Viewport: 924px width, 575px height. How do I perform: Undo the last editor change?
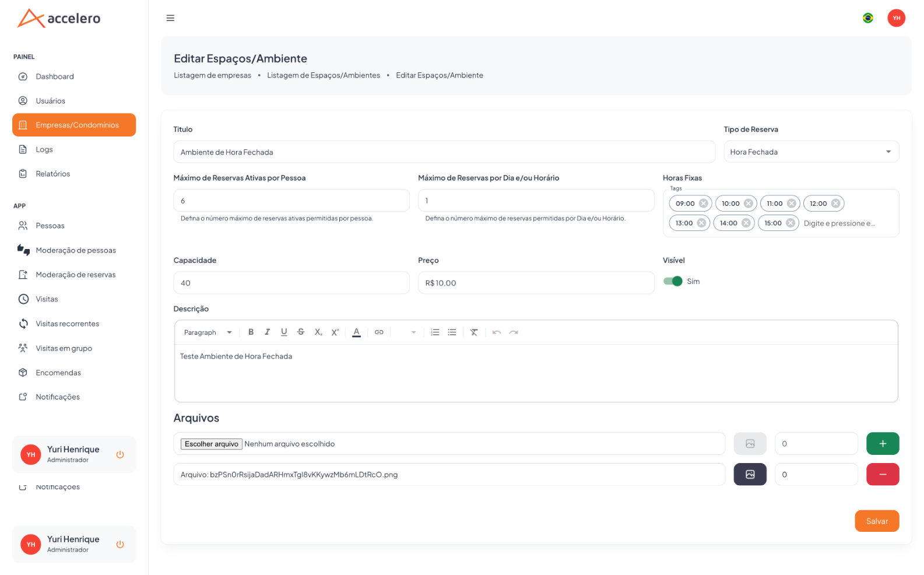point(497,332)
